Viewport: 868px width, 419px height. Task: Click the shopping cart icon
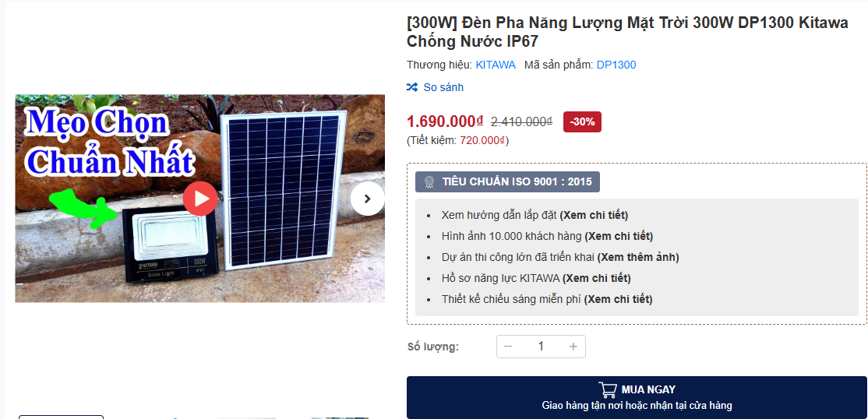607,389
